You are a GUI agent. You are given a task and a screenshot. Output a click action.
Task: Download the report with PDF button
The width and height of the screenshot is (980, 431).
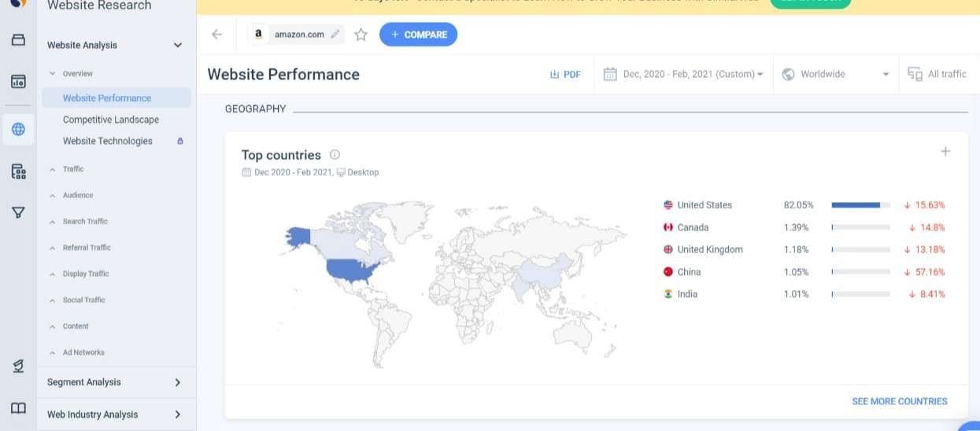(x=565, y=74)
